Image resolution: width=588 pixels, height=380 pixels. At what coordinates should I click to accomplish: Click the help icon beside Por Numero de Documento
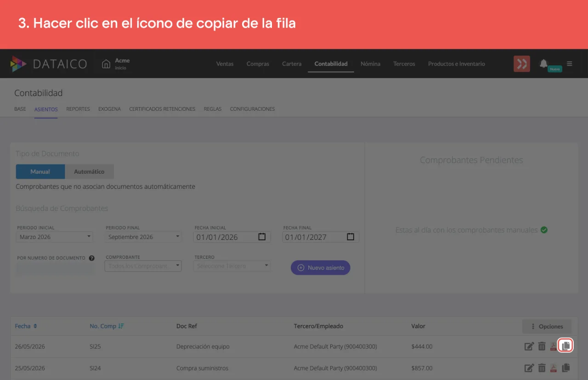91,258
